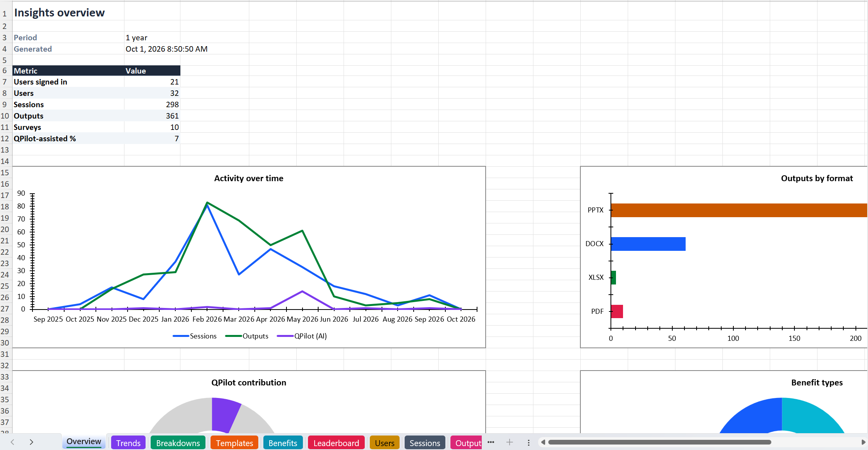Click horizontal scrollbar right arrow
Viewport: 868px width, 450px height.
tap(863, 442)
